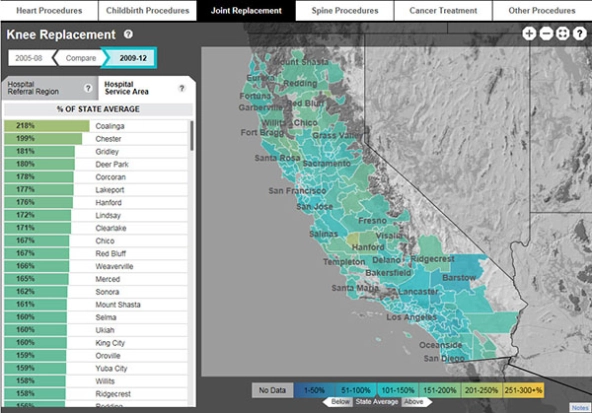Click the service area list scrollbar
This screenshot has width=592, height=413.
(192, 136)
